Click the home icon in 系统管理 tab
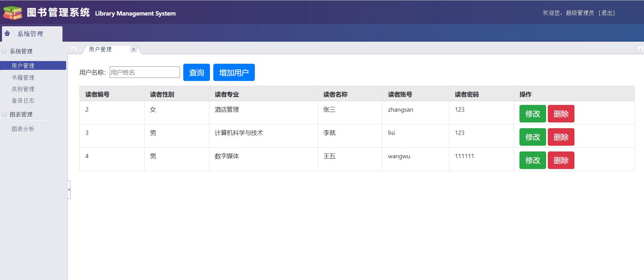Image resolution: width=644 pixels, height=280 pixels. click(x=7, y=33)
